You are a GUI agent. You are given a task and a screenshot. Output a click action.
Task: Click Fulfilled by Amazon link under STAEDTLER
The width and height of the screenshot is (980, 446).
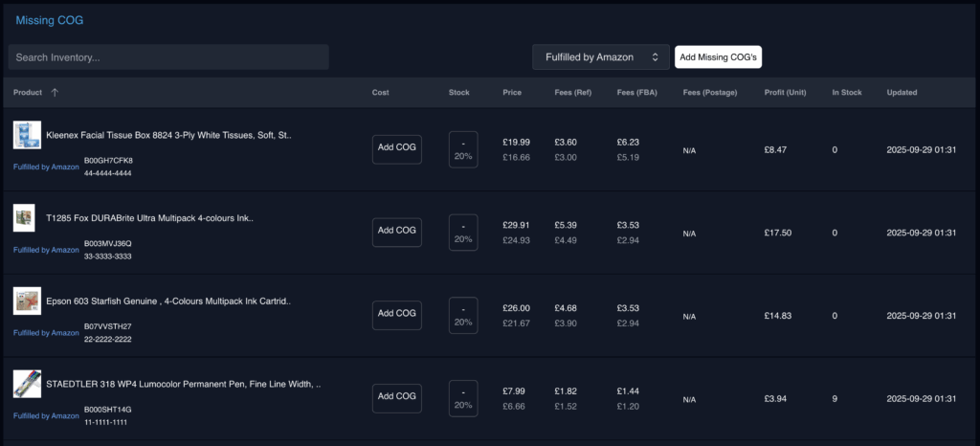46,415
